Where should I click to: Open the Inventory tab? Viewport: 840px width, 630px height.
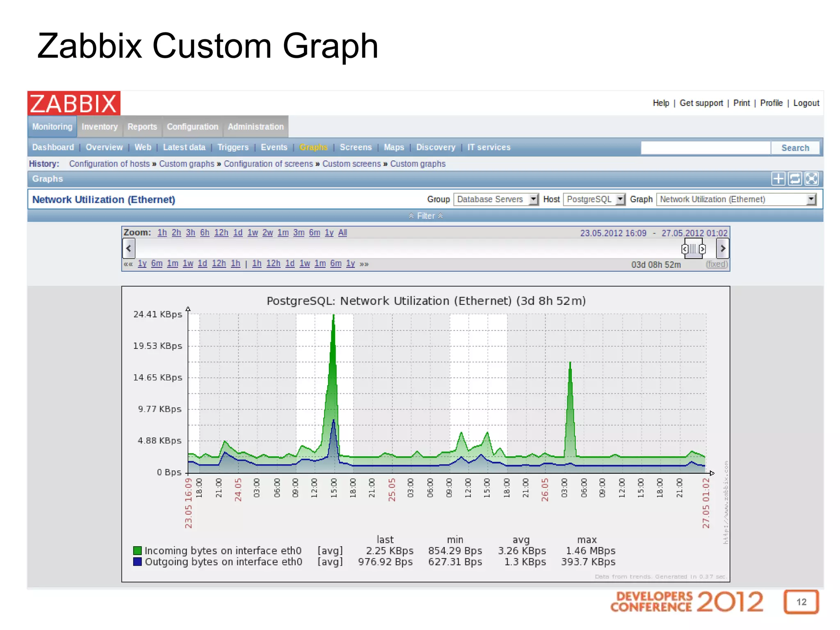tap(100, 127)
